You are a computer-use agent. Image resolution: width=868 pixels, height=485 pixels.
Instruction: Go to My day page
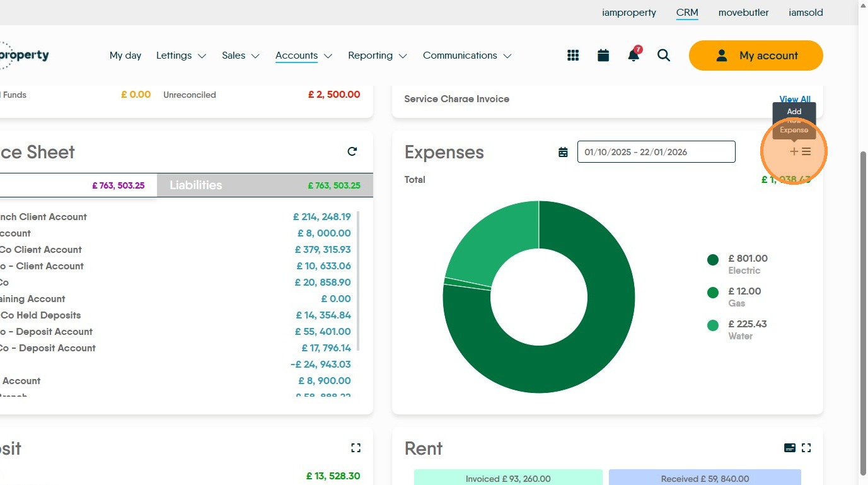tap(125, 56)
